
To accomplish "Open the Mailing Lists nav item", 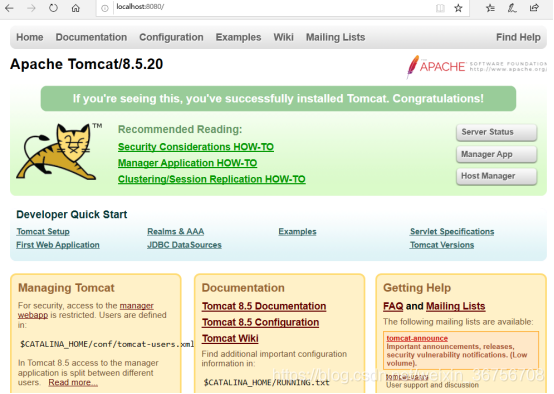I will [335, 37].
